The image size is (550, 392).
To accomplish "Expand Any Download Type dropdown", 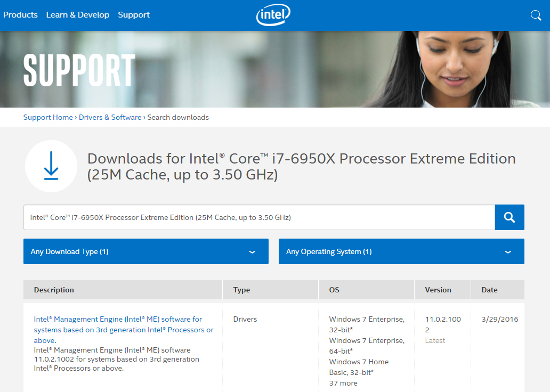I will coord(146,251).
